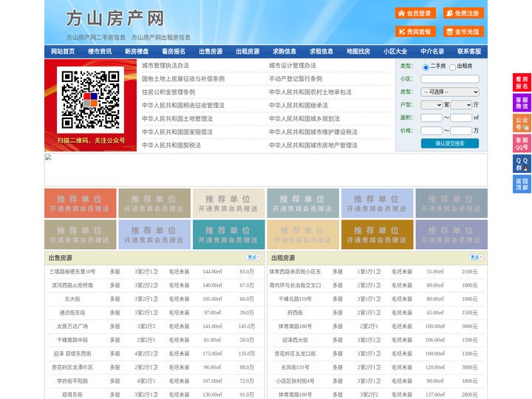Open 城市设计管理办法 link
The image size is (532, 399).
(293, 66)
